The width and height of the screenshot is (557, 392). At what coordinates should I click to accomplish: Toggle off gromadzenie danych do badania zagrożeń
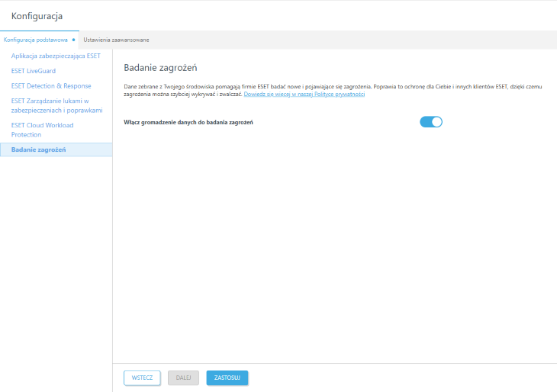[431, 122]
